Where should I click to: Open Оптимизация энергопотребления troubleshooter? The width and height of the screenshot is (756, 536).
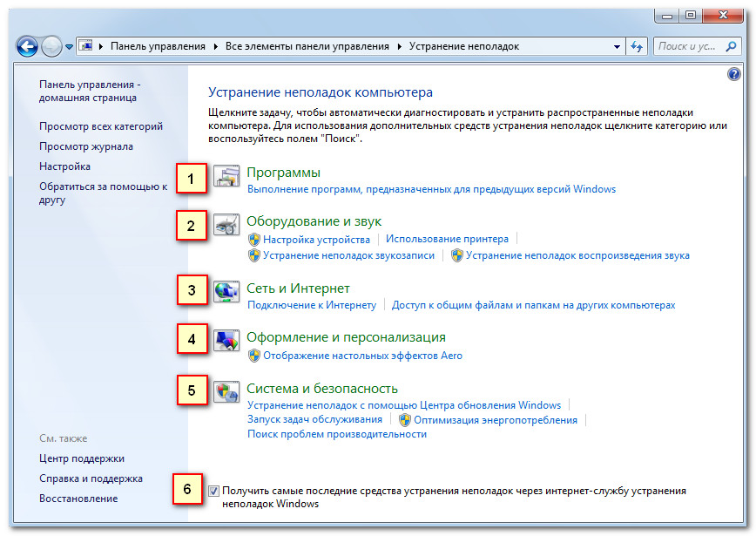click(x=496, y=420)
